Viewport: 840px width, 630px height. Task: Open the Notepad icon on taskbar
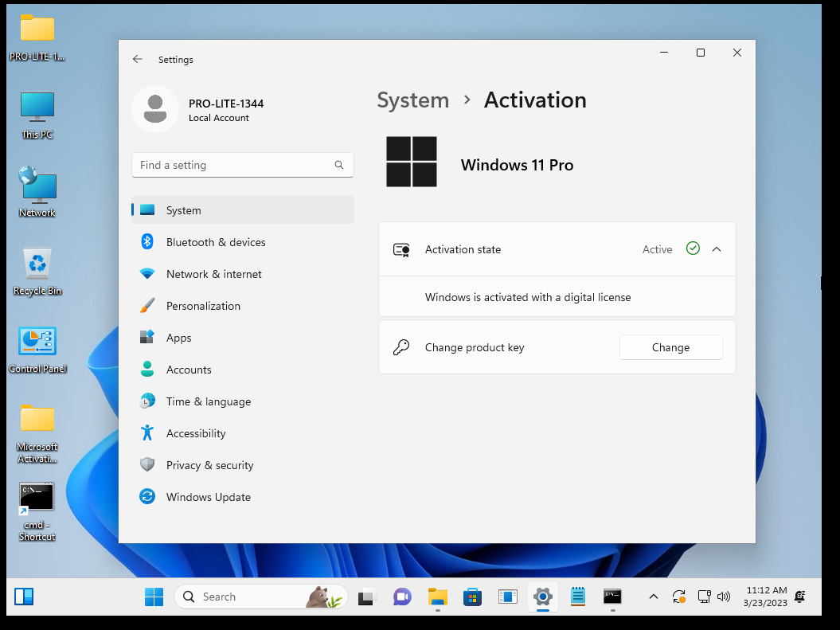[x=577, y=597]
